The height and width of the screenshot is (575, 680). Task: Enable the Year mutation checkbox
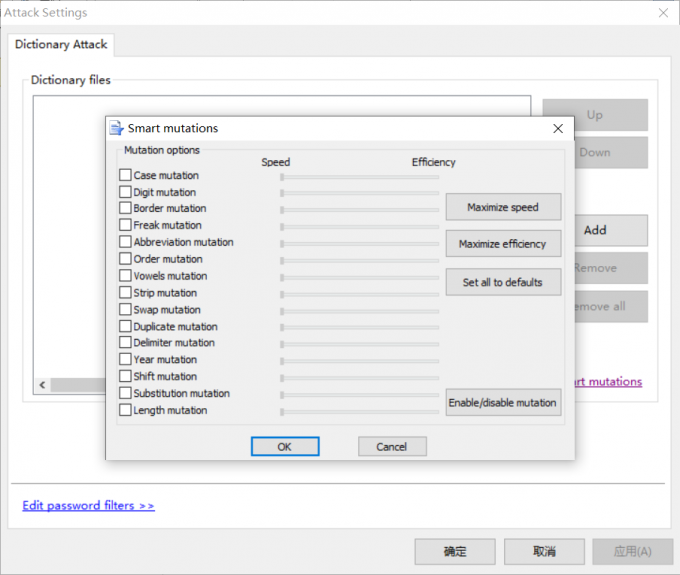point(125,359)
